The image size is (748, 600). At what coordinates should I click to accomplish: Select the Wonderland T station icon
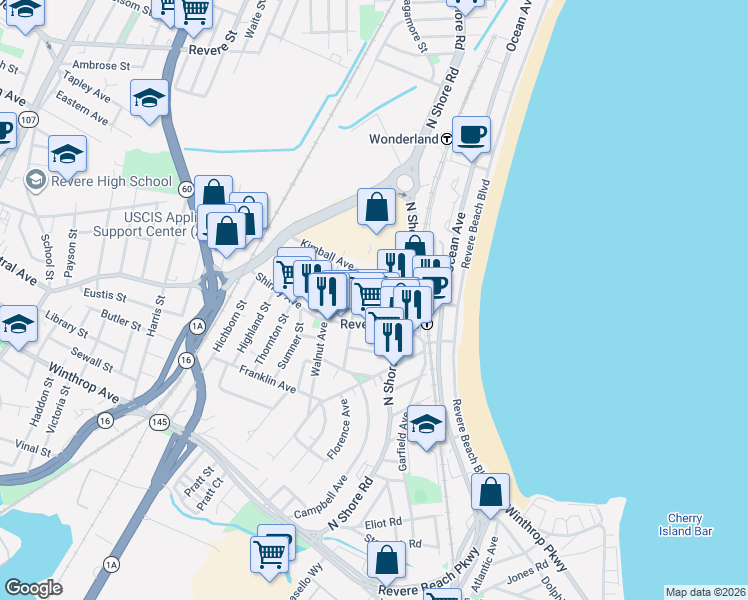point(447,139)
